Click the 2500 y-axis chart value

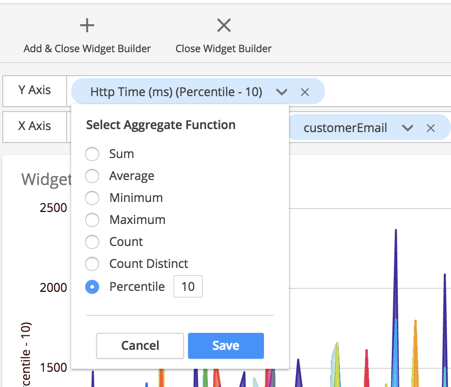click(53, 208)
